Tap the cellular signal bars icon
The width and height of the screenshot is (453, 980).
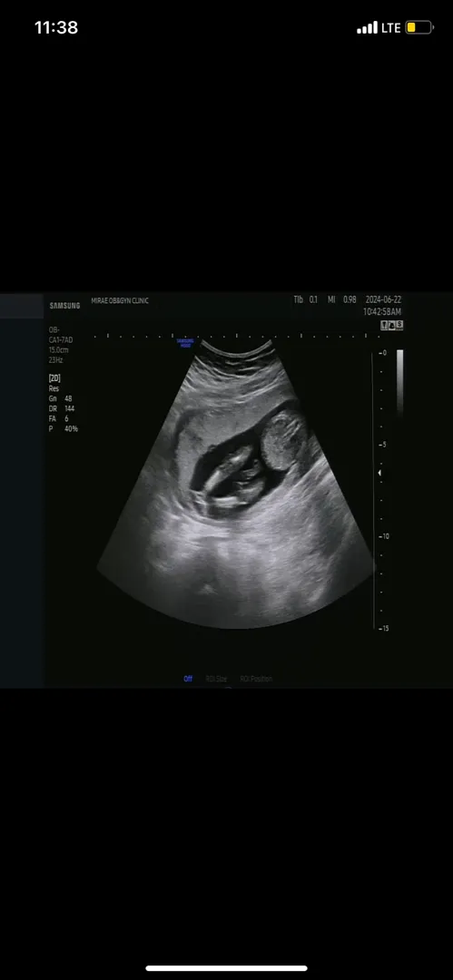[368, 27]
